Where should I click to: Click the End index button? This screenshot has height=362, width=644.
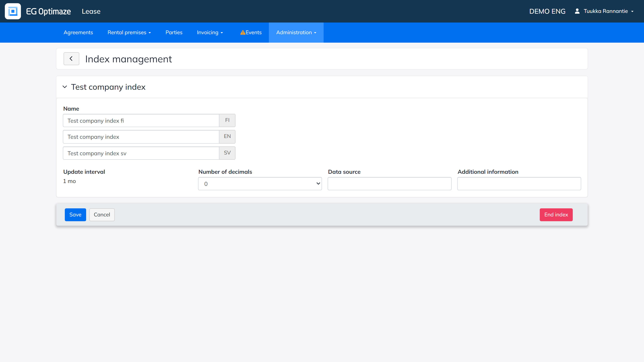[x=556, y=215]
